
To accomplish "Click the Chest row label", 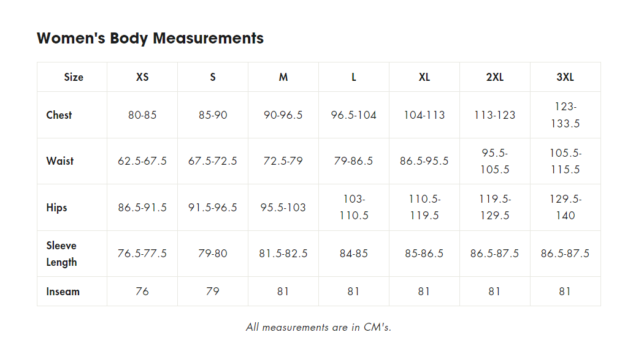I will tap(59, 115).
